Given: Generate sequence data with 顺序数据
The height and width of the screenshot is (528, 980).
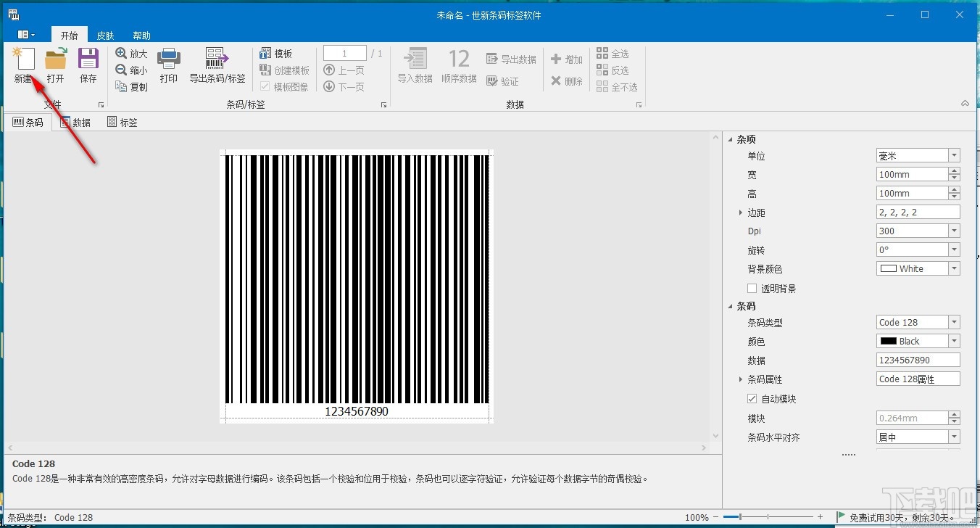Looking at the screenshot, I should tap(460, 65).
